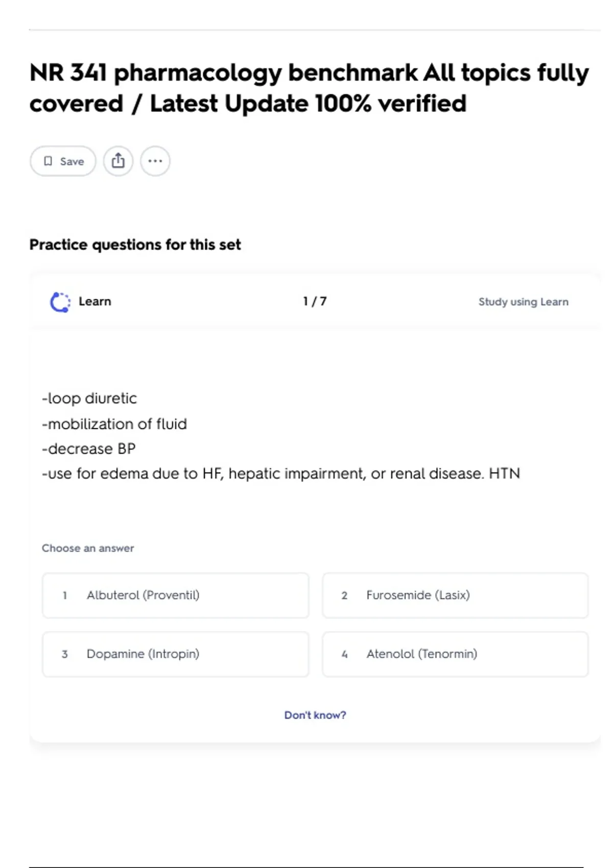Open the three-dot more options menu

tap(155, 161)
